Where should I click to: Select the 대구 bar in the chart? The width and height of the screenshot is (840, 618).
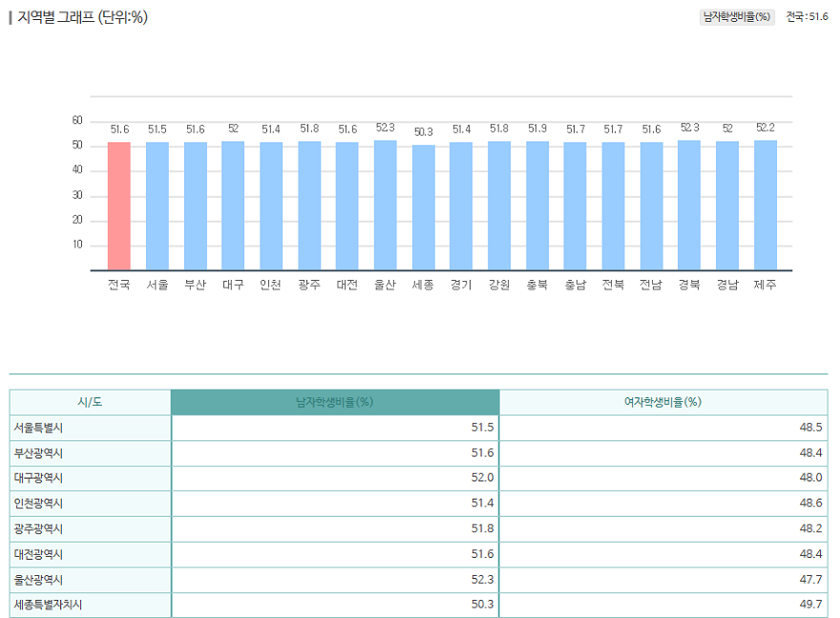click(233, 205)
